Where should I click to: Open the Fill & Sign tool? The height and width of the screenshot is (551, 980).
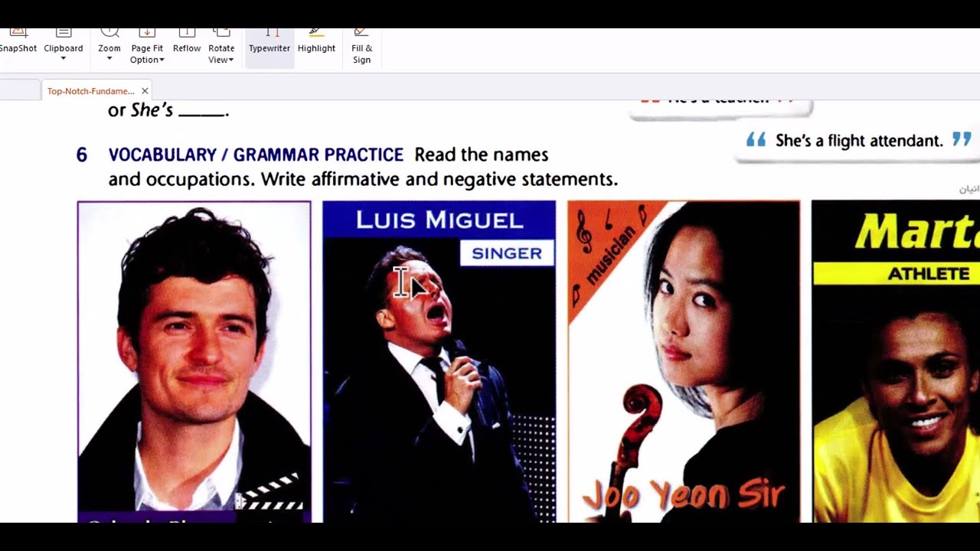coord(361,47)
